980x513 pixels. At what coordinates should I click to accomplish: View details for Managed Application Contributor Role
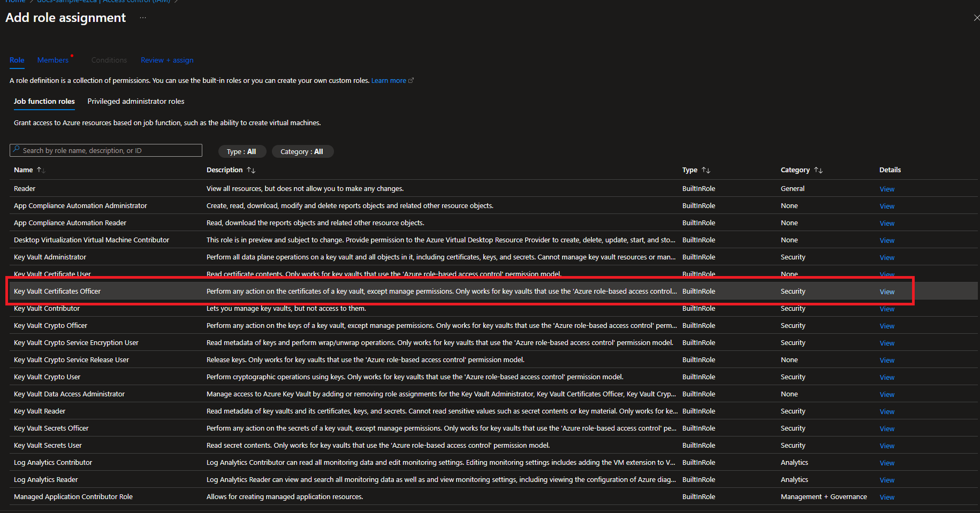point(887,497)
